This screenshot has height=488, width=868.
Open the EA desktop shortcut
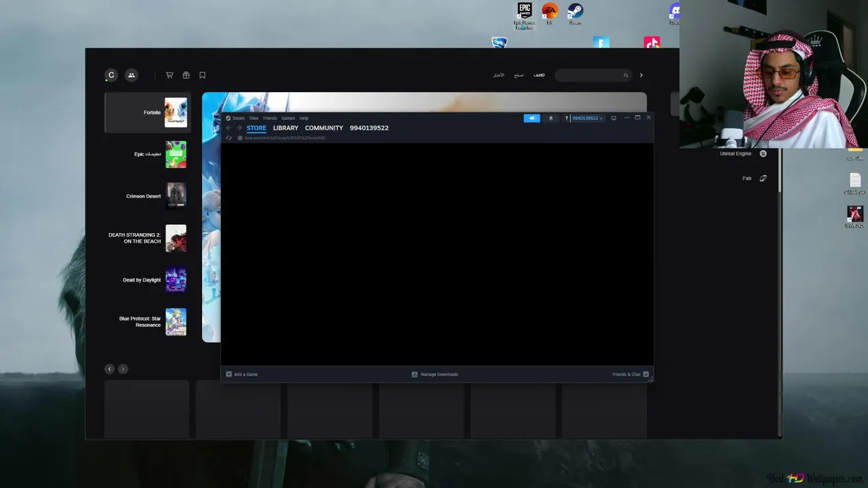(550, 14)
